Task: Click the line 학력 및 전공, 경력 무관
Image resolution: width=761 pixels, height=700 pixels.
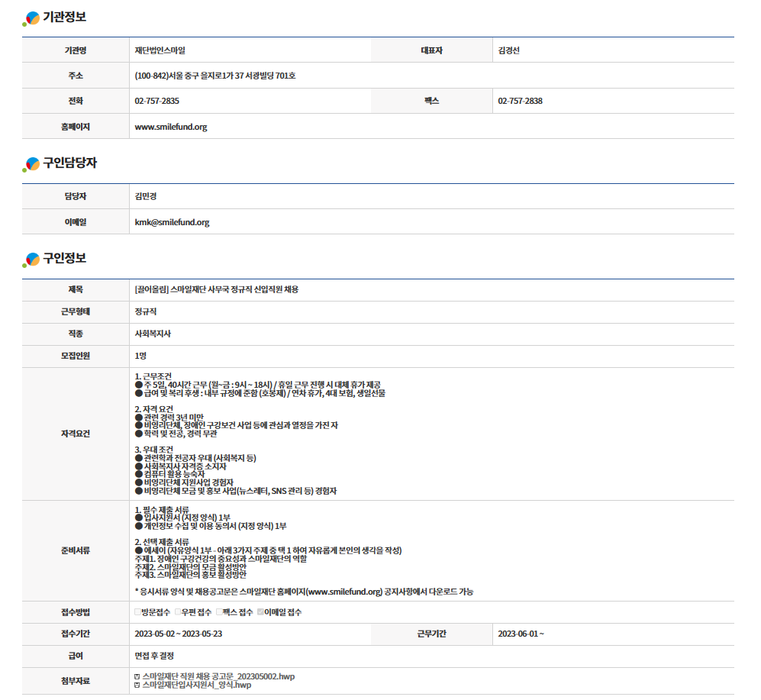Action: tap(176, 434)
